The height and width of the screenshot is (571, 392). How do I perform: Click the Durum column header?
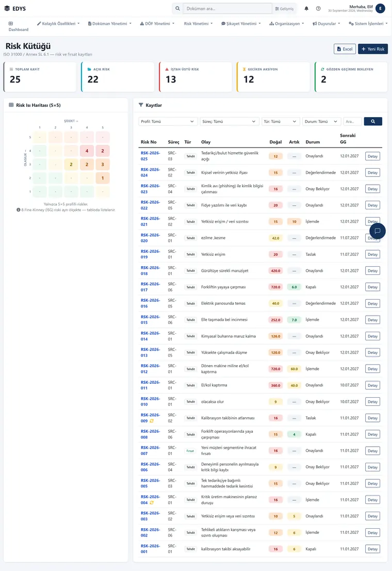click(313, 142)
